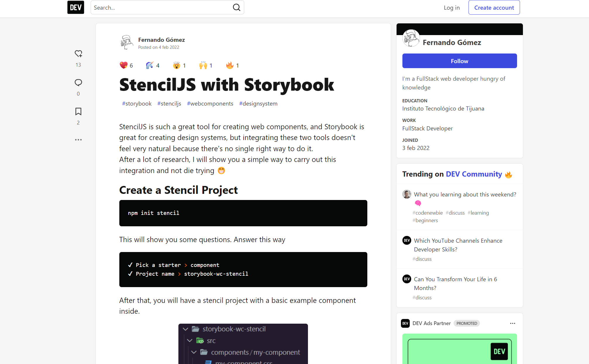Click the 'npm init stencil' code block
Image resolution: width=589 pixels, height=364 pixels.
coord(243,213)
